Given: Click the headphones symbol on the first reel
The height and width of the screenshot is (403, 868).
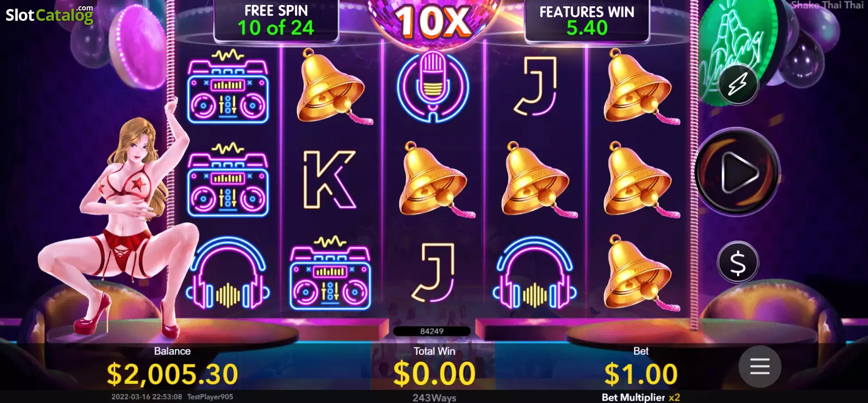Looking at the screenshot, I should click(228, 273).
